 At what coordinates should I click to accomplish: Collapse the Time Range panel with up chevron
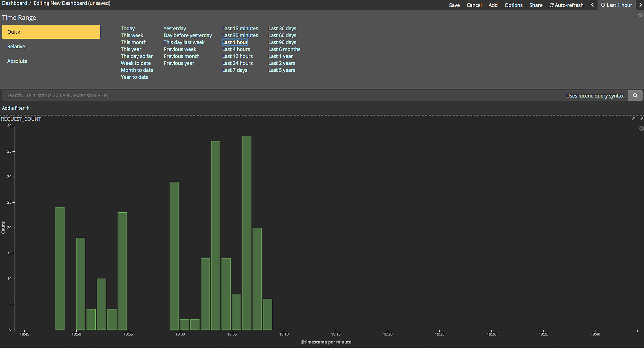click(641, 15)
